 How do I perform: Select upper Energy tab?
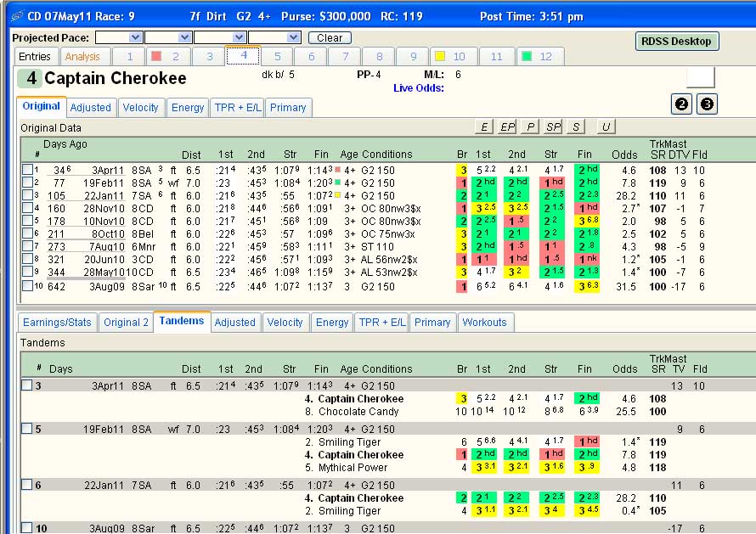188,108
